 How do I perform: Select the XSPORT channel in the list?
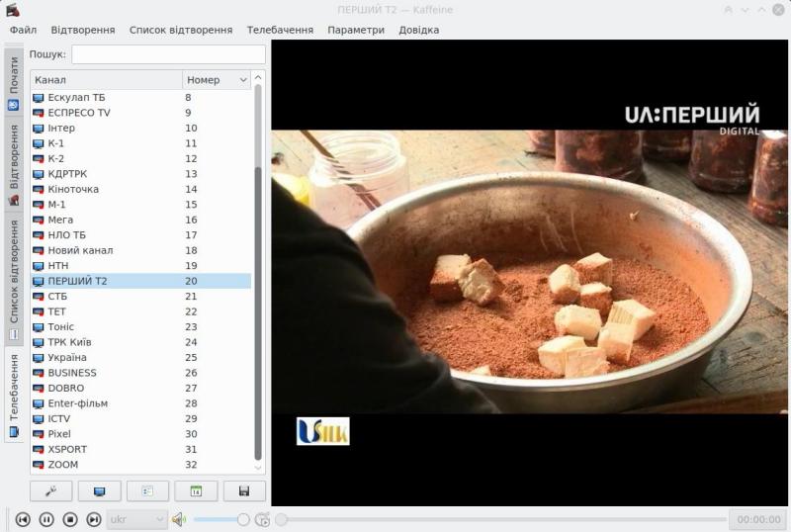pyautogui.click(x=67, y=449)
